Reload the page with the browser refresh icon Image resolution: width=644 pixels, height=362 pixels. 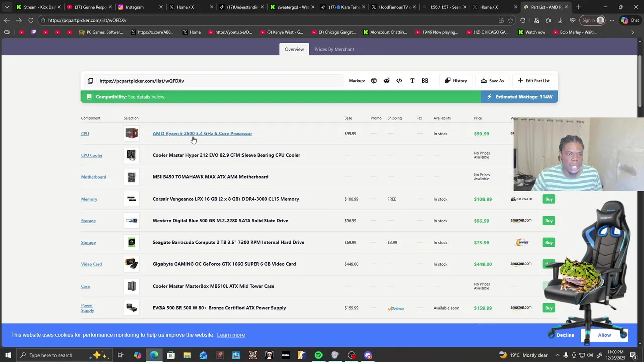(31, 20)
